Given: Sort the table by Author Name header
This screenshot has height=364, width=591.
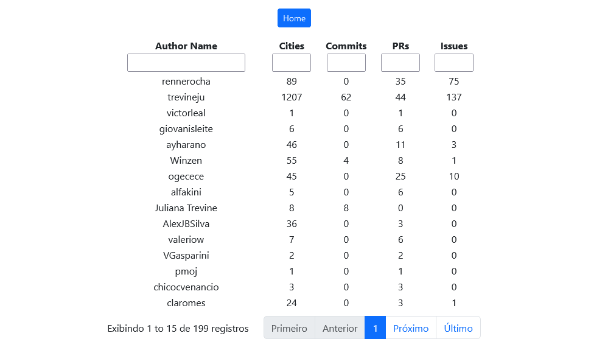Looking at the screenshot, I should (x=186, y=46).
